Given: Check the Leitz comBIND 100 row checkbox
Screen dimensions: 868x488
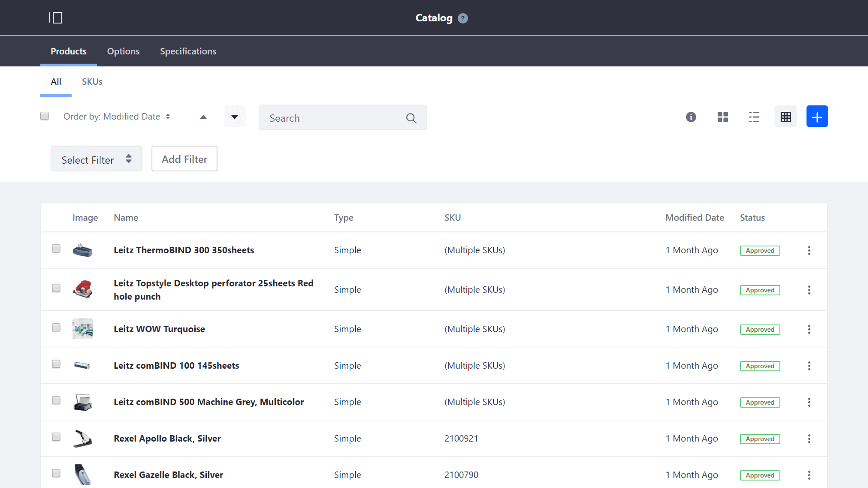Looking at the screenshot, I should coord(56,364).
